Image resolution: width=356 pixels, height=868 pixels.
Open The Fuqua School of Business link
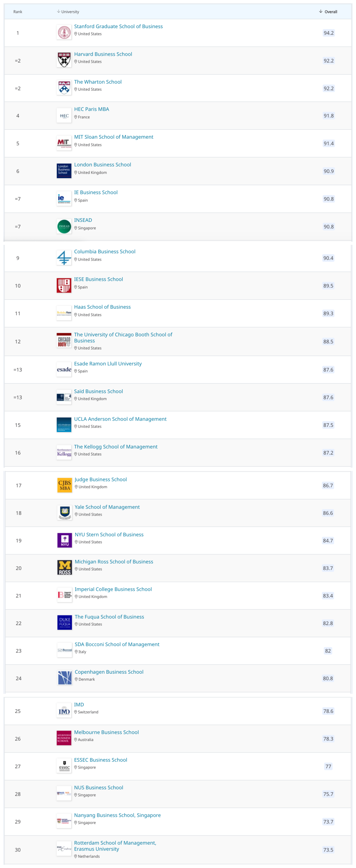[109, 617]
